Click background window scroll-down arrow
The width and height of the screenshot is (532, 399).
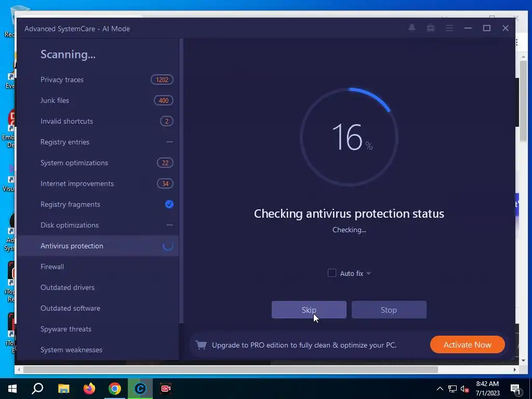pyautogui.click(x=523, y=361)
